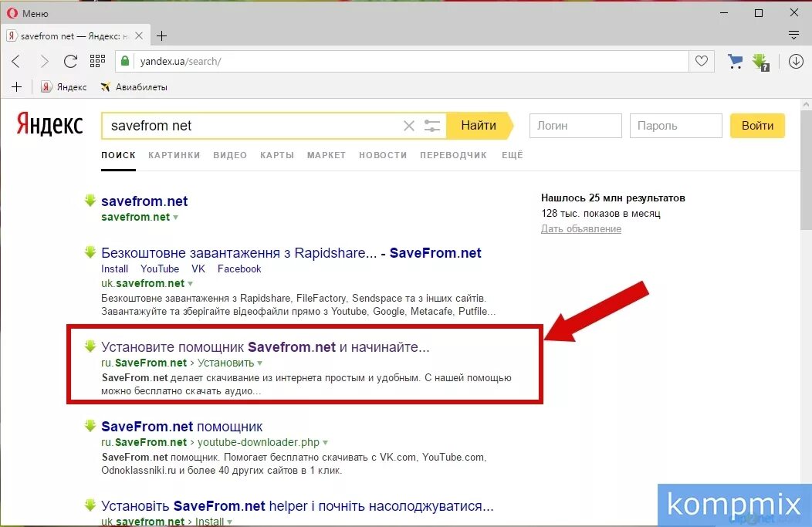Screen dimensions: 812x527
Task: Click the Яндекс logo
Action: coord(49,124)
